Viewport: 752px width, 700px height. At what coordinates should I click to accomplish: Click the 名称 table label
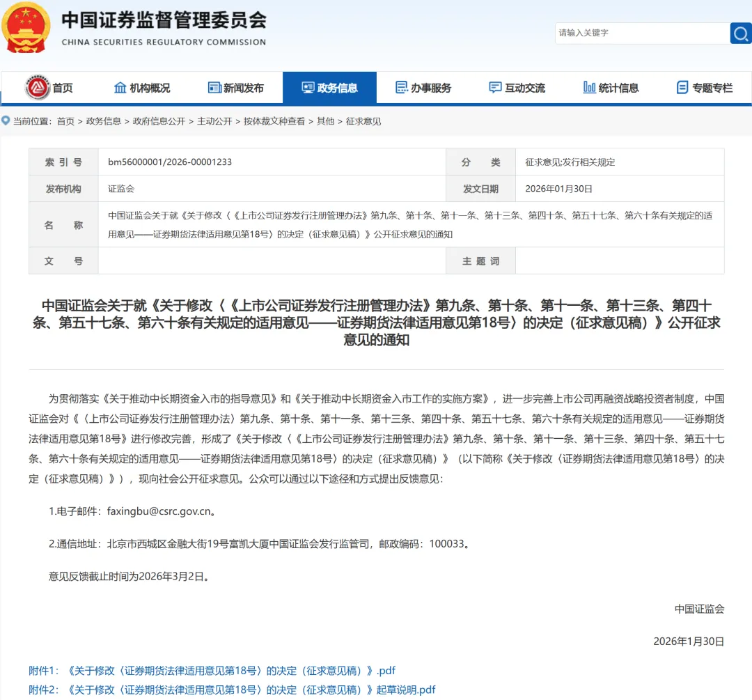[x=63, y=225]
